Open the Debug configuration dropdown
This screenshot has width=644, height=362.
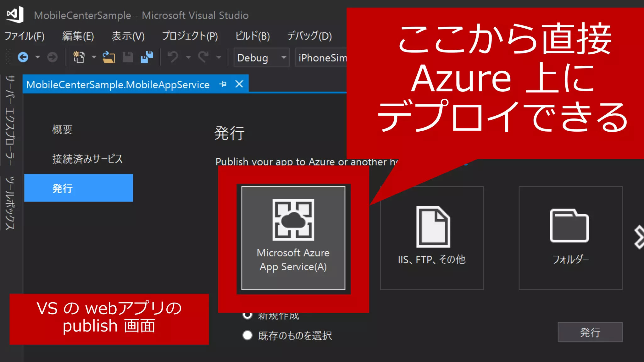(261, 58)
